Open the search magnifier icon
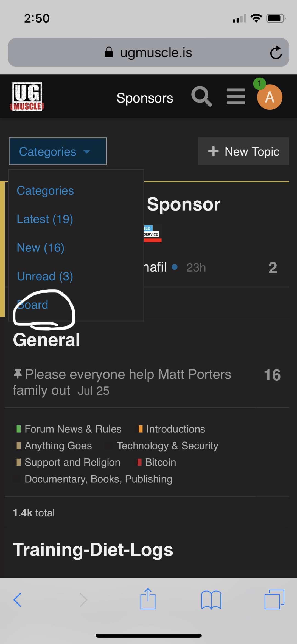The image size is (297, 644). click(x=201, y=96)
